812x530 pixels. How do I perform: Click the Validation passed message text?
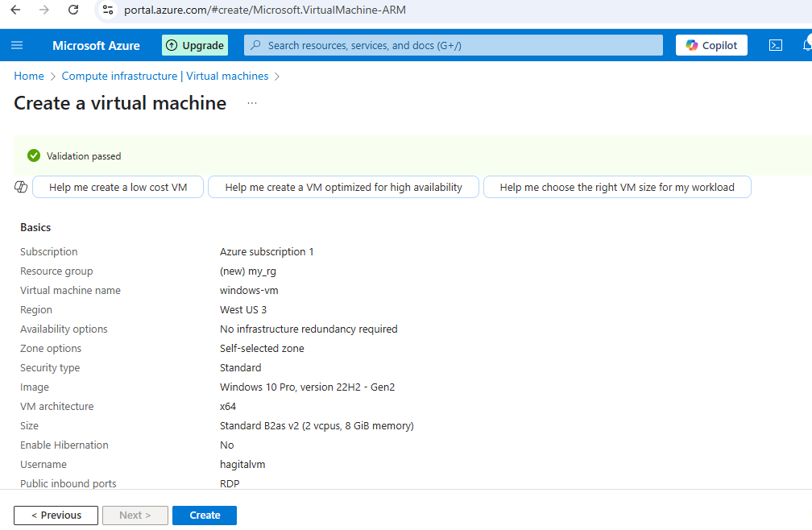pyautogui.click(x=84, y=156)
